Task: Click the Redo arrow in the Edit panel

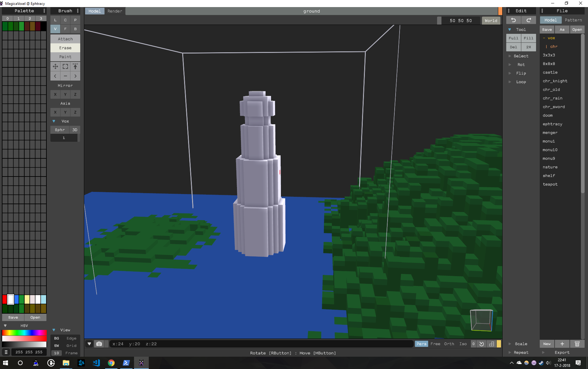Action: (529, 20)
